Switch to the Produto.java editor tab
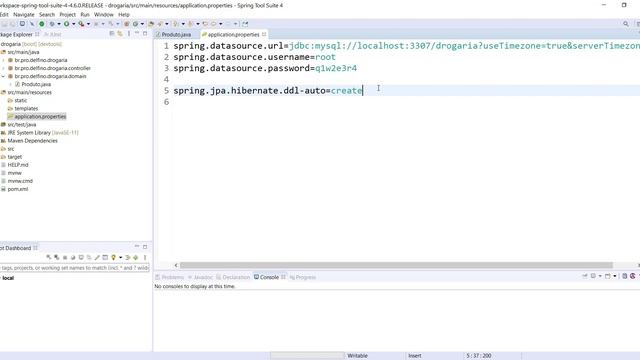640x360 pixels. point(176,35)
